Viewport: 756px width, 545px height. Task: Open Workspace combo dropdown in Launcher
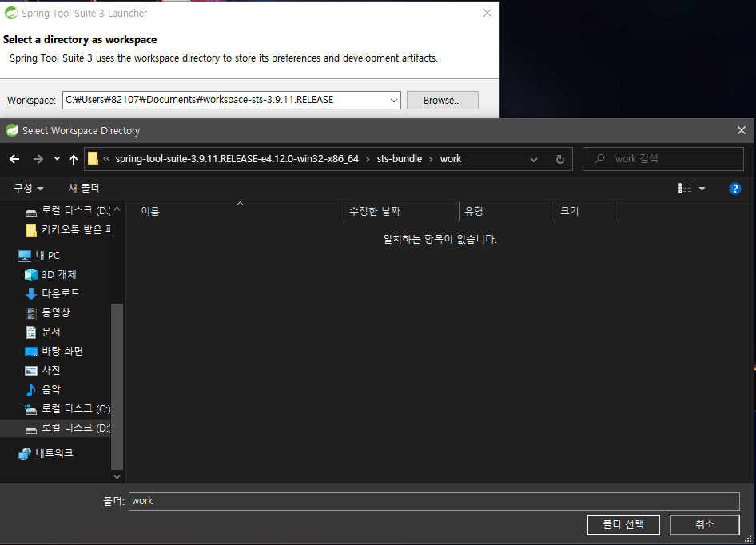click(393, 101)
